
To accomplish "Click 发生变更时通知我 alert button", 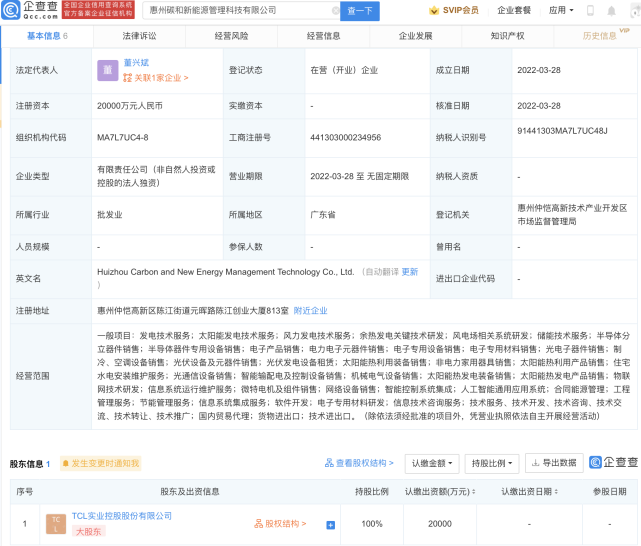I will click(x=101, y=463).
